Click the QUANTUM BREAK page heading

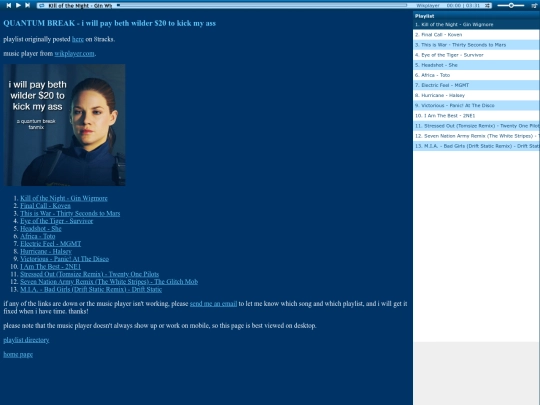pyautogui.click(x=110, y=23)
